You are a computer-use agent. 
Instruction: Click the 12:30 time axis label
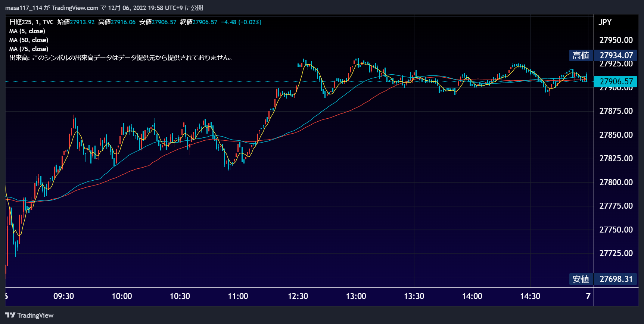tap(298, 296)
